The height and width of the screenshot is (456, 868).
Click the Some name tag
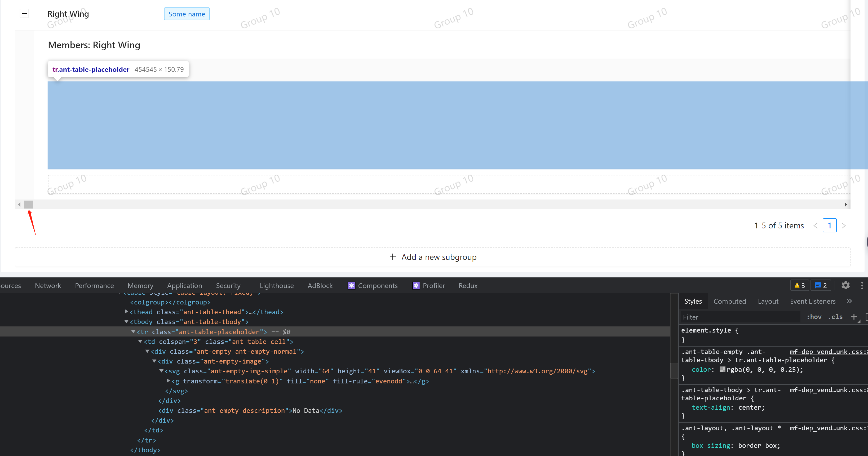(187, 14)
